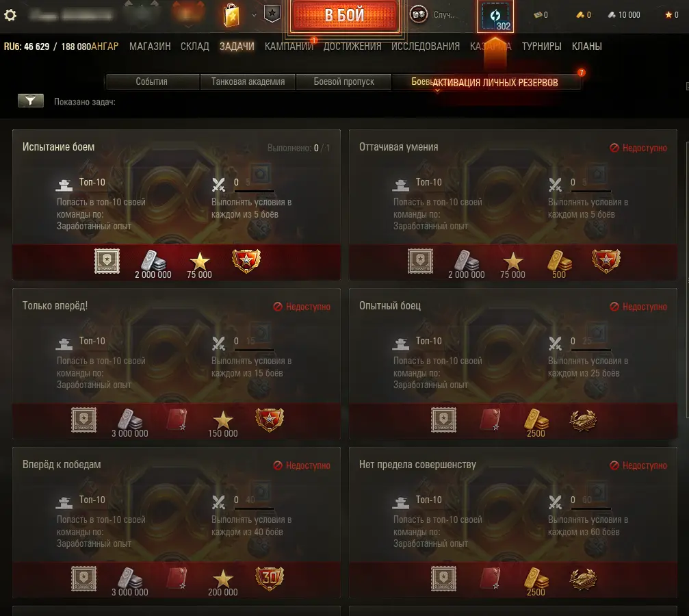The height and width of the screenshot is (616, 689).
Task: Click the personal reserves 302 icon
Action: pos(495,16)
